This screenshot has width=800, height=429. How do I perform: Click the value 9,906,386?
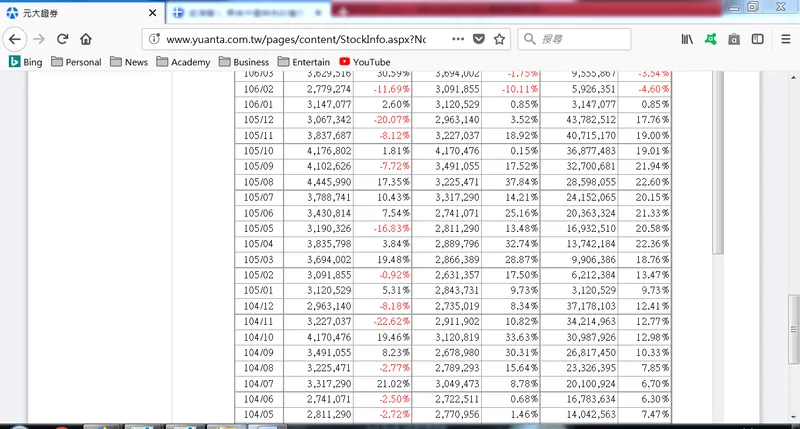click(x=593, y=259)
